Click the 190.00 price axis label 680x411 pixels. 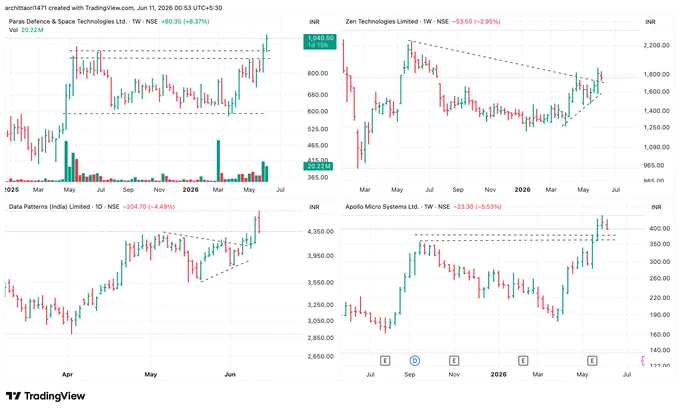coord(660,315)
